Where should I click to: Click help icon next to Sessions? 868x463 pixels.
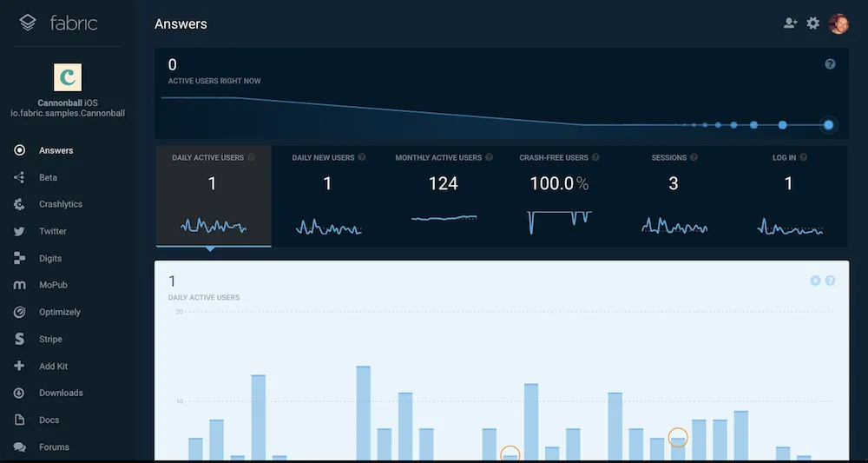click(694, 157)
